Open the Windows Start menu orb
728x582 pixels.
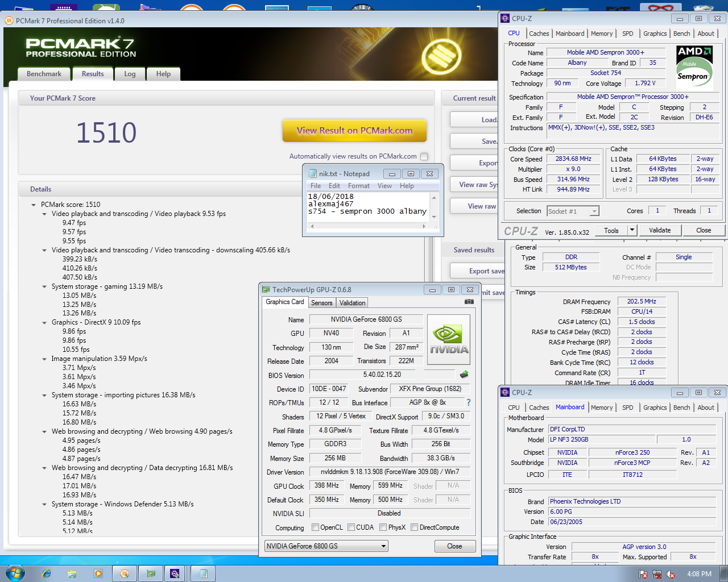(15, 573)
